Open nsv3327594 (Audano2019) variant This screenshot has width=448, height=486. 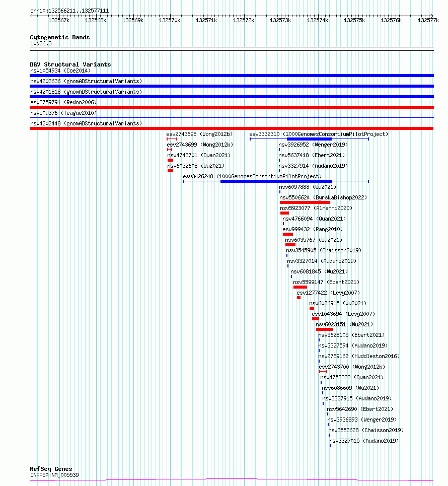click(x=352, y=345)
